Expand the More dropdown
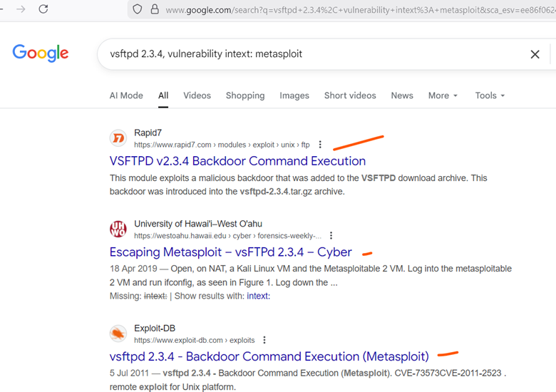The width and height of the screenshot is (556, 392). 443,96
